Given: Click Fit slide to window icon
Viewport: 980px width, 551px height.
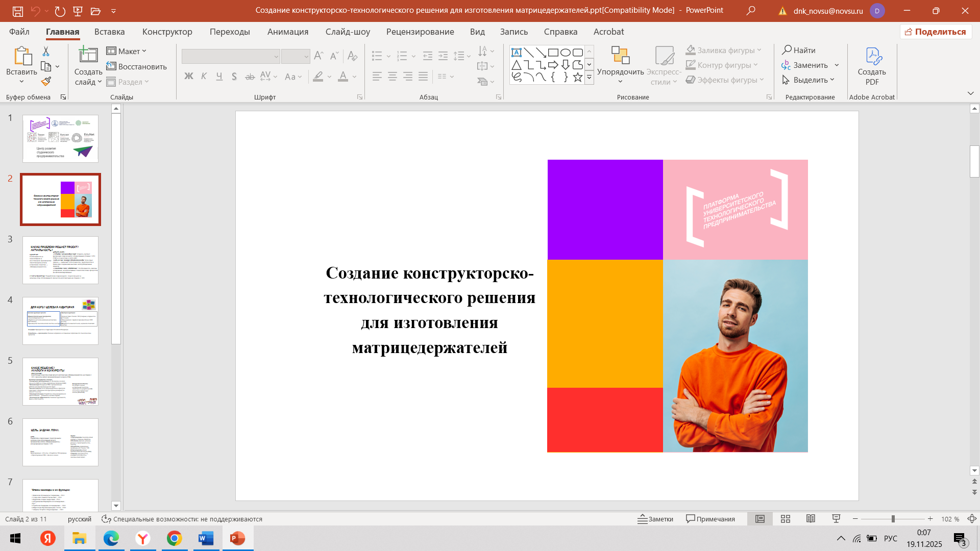Looking at the screenshot, I should (972, 519).
